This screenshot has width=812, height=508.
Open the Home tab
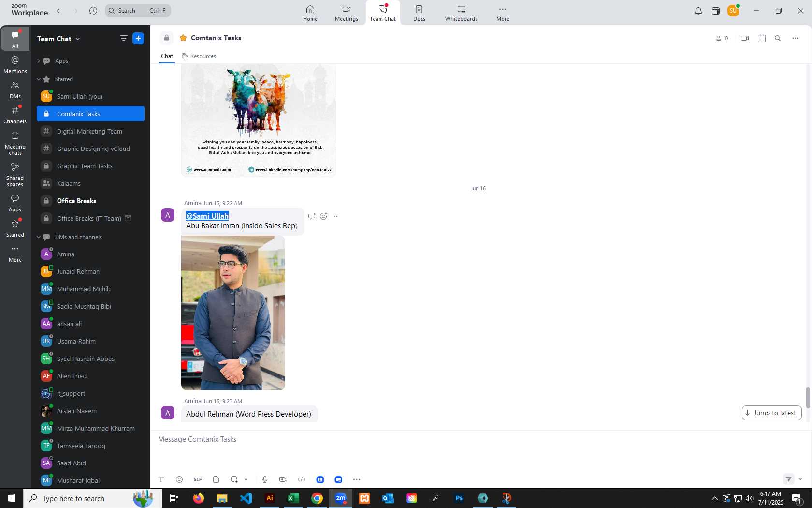pos(310,13)
